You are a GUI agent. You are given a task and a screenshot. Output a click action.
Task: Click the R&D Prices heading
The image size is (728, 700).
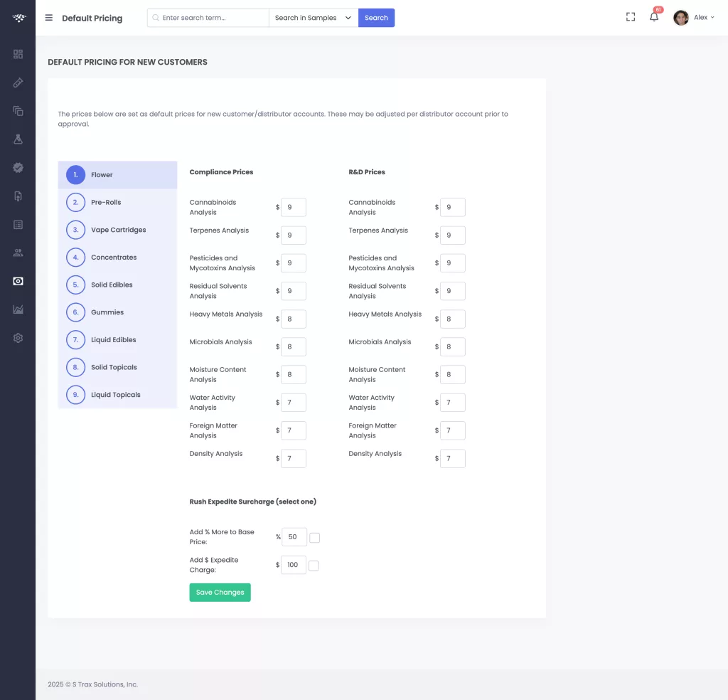pos(367,172)
